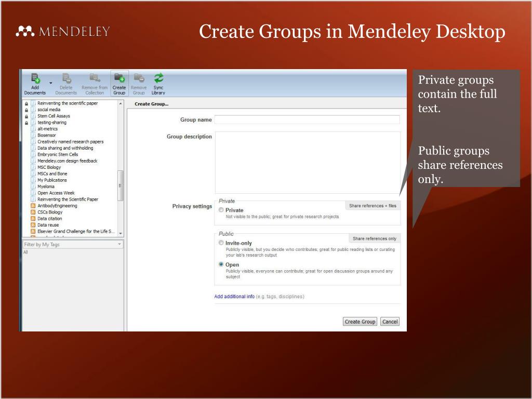Click the lock icon beside 'Stem Cell Assays'

click(26, 116)
